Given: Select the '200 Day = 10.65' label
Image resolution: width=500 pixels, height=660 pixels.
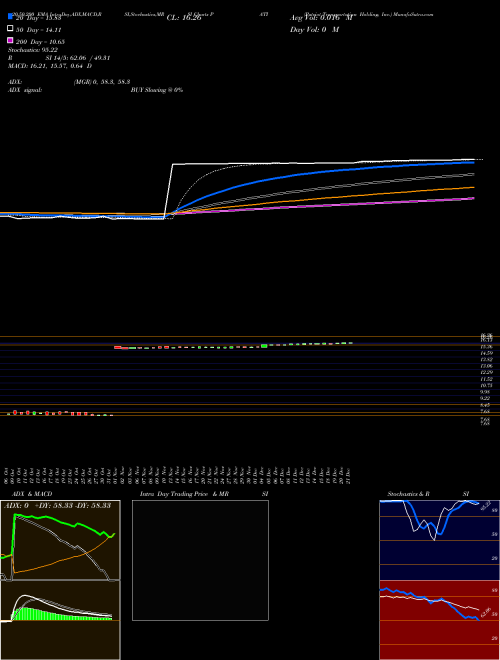Looking at the screenshot, I should pos(40,42).
